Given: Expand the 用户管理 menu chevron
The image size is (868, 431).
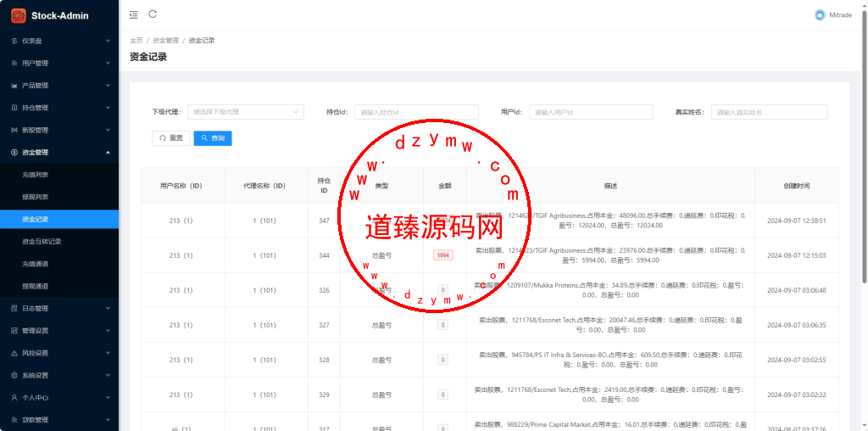Looking at the screenshot, I should click(108, 63).
